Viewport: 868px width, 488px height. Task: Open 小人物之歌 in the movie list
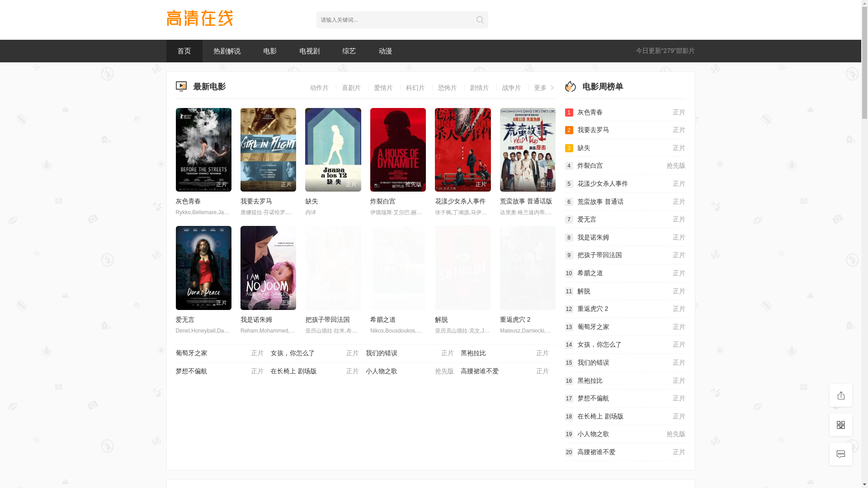click(410, 371)
